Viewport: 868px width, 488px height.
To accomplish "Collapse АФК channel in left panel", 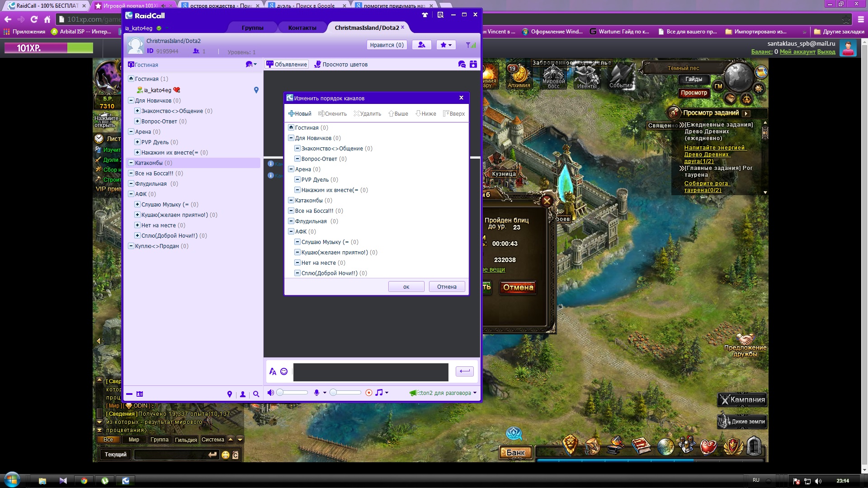I will click(x=131, y=194).
